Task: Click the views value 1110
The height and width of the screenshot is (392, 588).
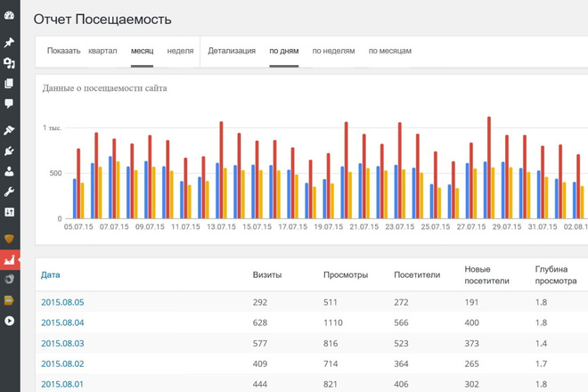Action: (x=333, y=323)
